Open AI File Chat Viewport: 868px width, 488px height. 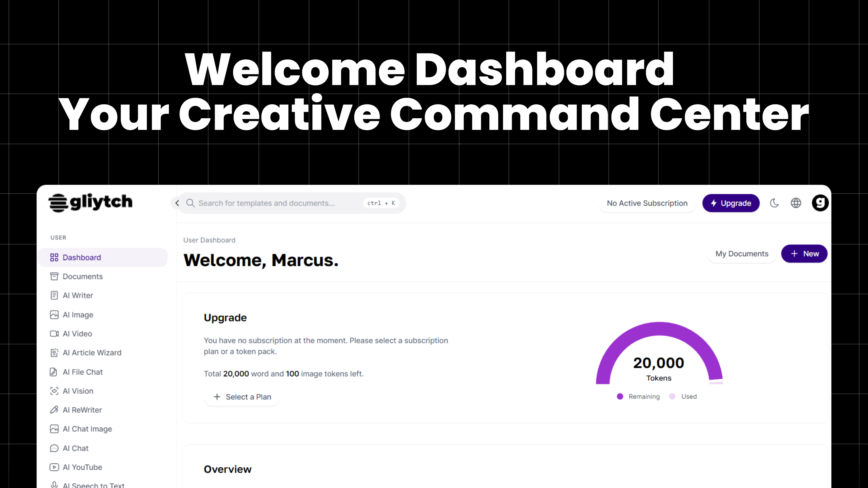coord(83,372)
